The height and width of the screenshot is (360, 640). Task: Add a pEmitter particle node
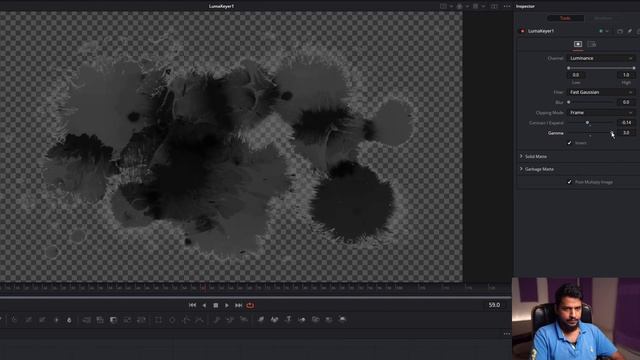pos(217,320)
